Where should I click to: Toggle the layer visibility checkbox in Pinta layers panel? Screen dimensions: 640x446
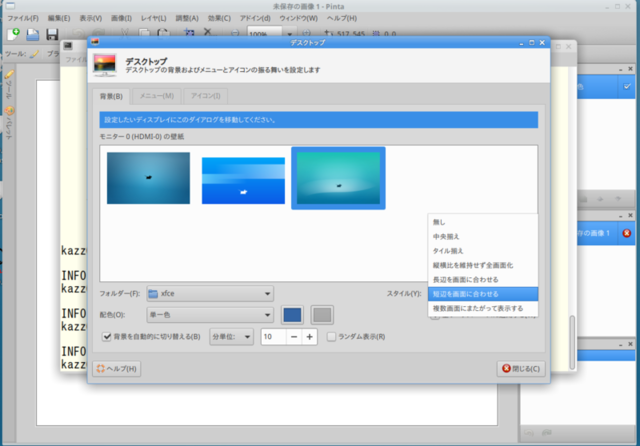click(x=627, y=87)
